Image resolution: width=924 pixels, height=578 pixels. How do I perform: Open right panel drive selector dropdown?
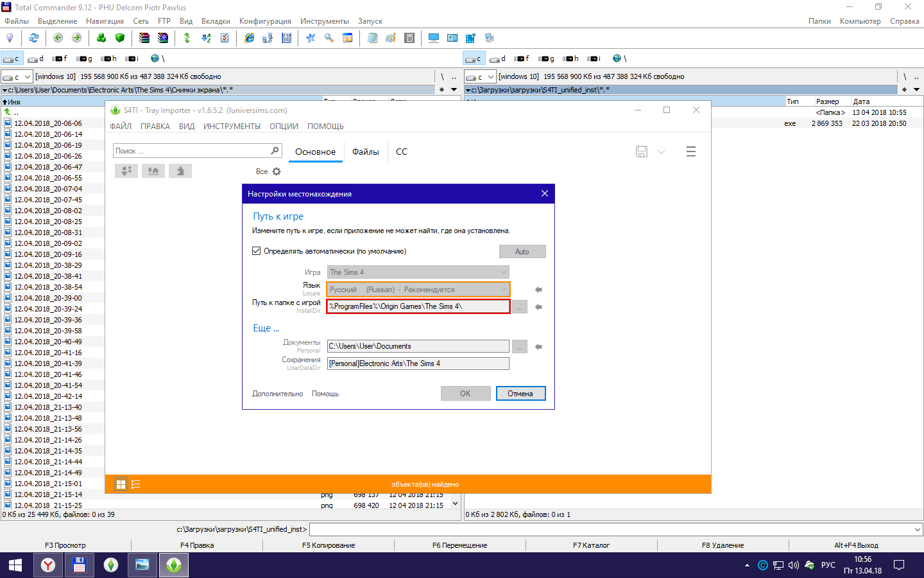coord(480,76)
